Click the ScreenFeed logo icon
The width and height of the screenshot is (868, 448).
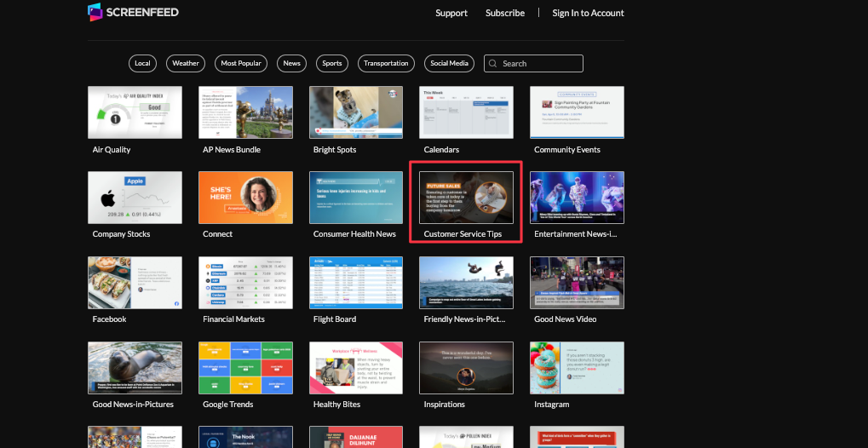(x=95, y=12)
